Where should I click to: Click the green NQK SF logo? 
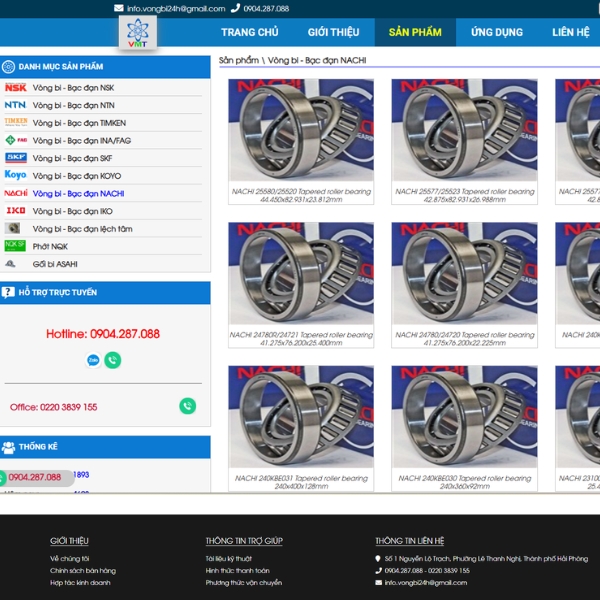point(15,246)
